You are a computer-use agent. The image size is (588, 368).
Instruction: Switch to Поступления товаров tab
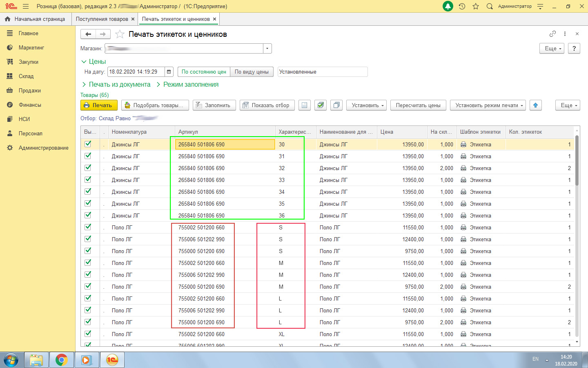coord(102,19)
